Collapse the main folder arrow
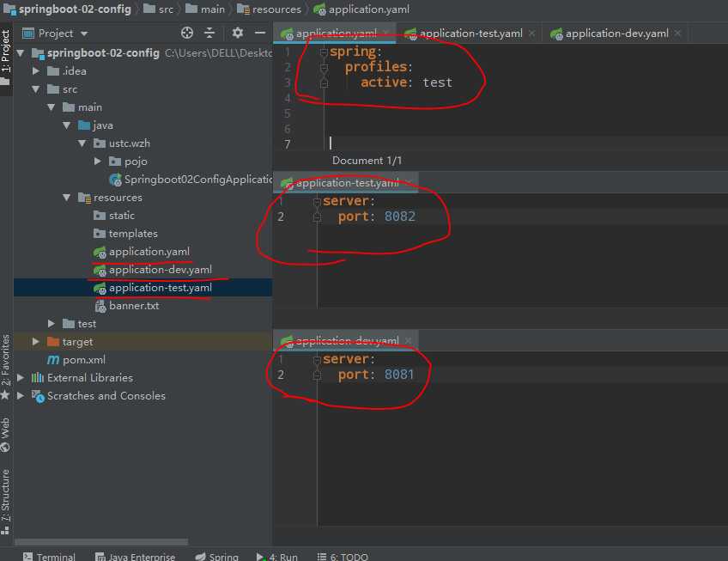The image size is (728, 561). click(x=51, y=107)
